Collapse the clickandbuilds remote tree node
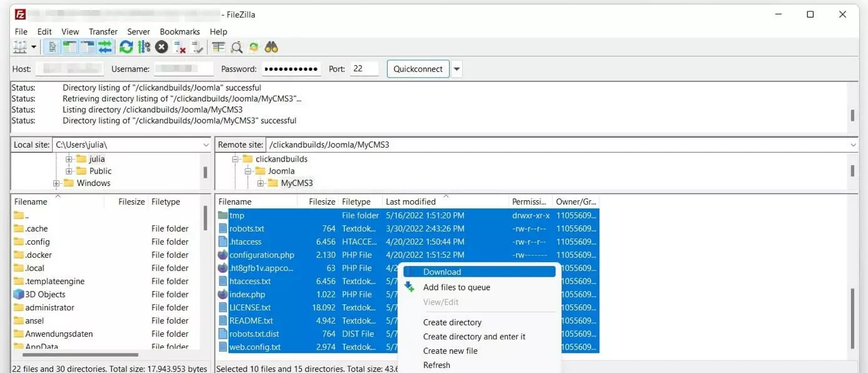This screenshot has width=868, height=373. pyautogui.click(x=235, y=159)
